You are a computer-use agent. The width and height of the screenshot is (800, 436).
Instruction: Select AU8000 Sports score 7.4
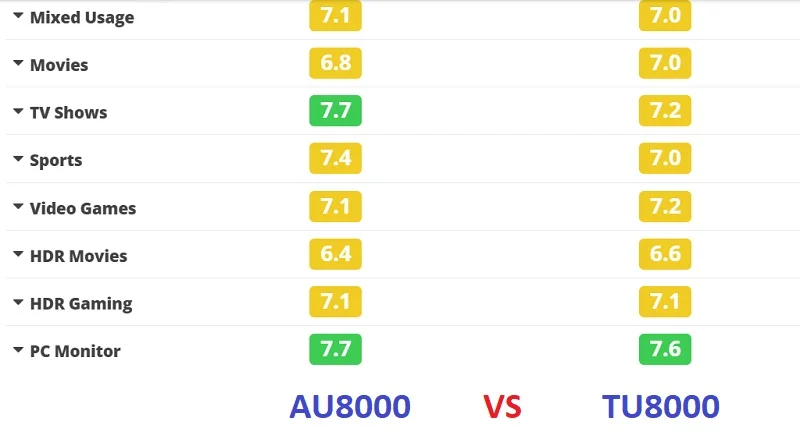335,159
